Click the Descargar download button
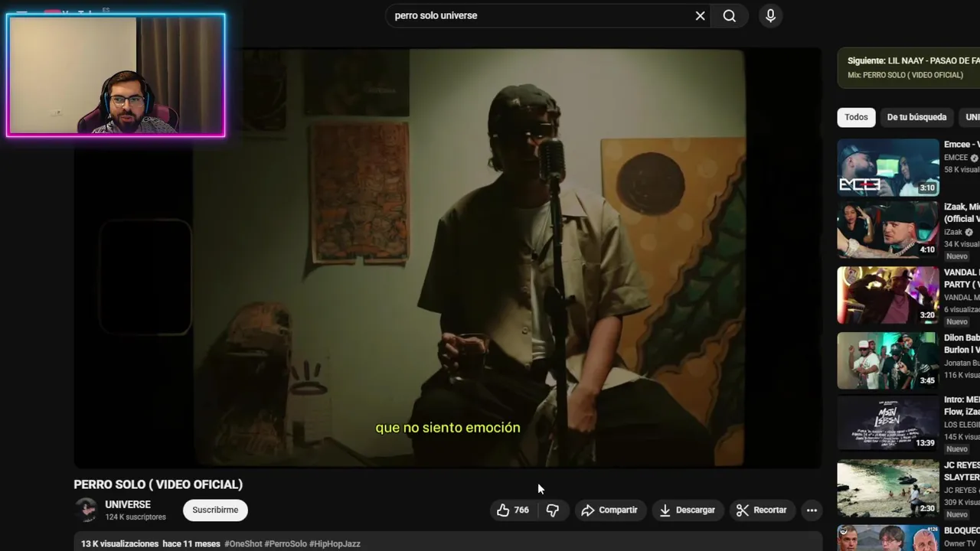 pyautogui.click(x=688, y=510)
